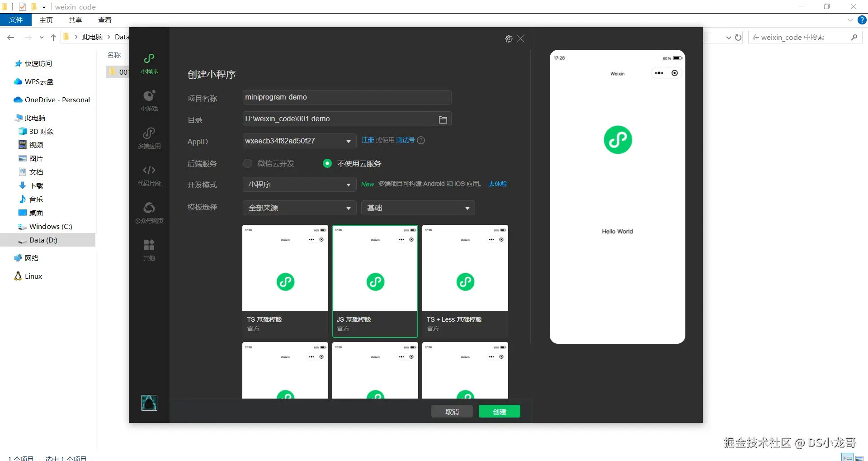Choose the TS-基础模版 template
868x461 pixels.
tap(285, 281)
